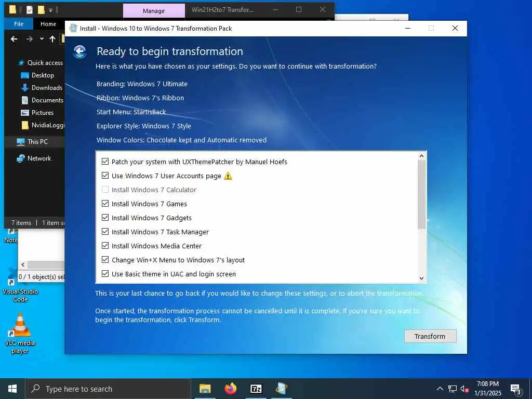Viewport: 532px width, 399px height.
Task: Open the Windows Start menu
Action: (12, 389)
